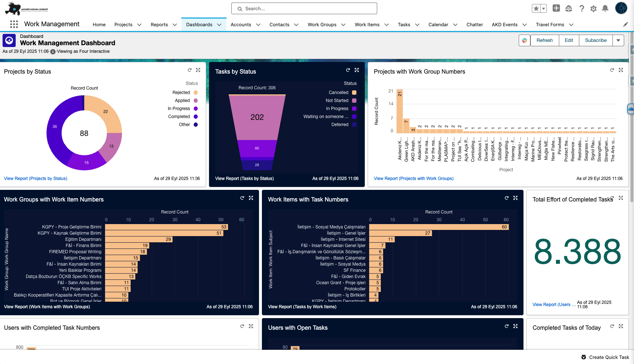Open the Tasks tab
The image size is (634, 364).
404,25
